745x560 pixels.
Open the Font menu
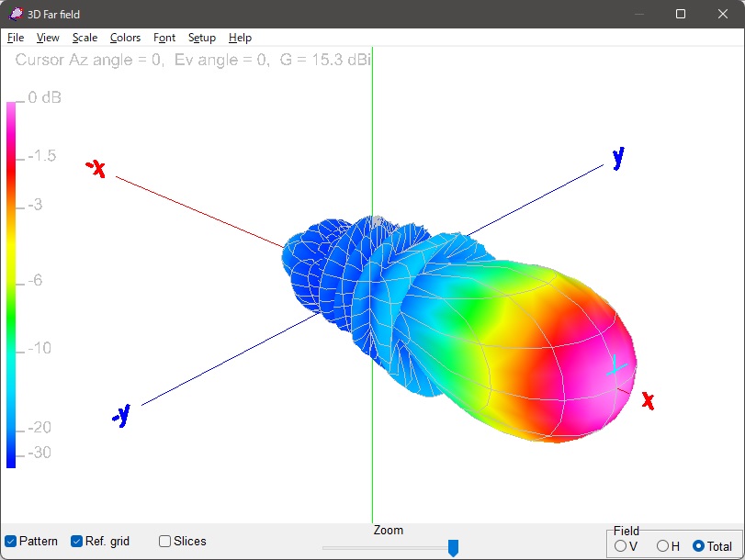tap(164, 38)
